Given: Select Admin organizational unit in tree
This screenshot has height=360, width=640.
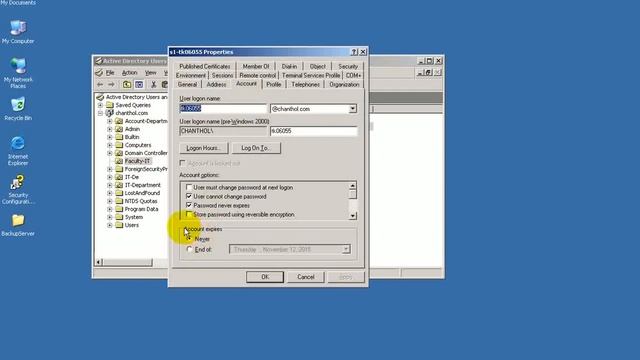Looking at the screenshot, I should 132,129.
